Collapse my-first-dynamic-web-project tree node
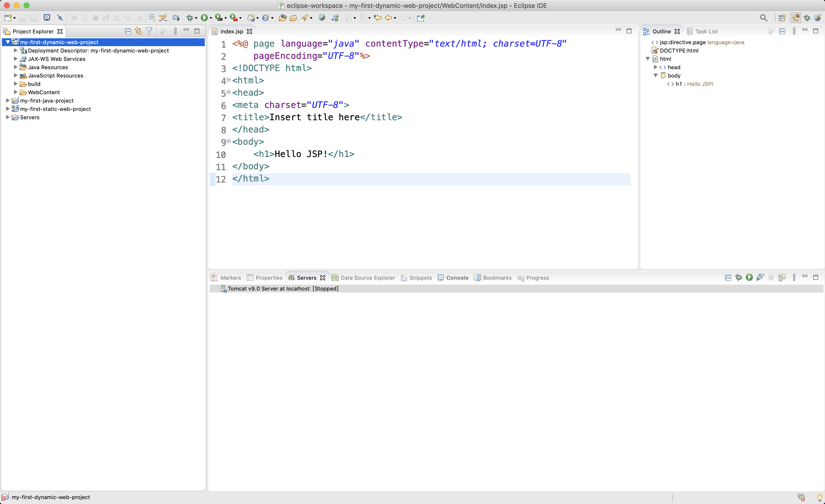Screen dimensions: 825x504 [8, 42]
